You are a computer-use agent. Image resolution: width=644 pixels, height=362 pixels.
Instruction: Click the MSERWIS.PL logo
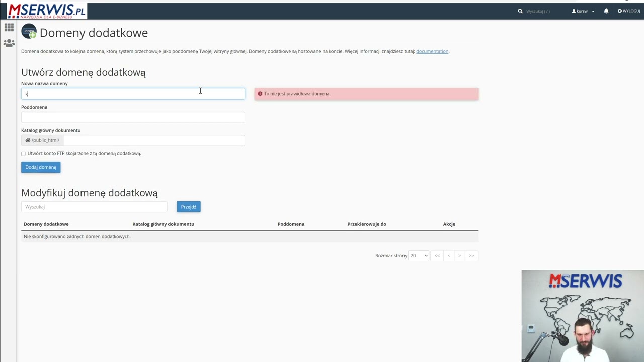[x=47, y=11]
